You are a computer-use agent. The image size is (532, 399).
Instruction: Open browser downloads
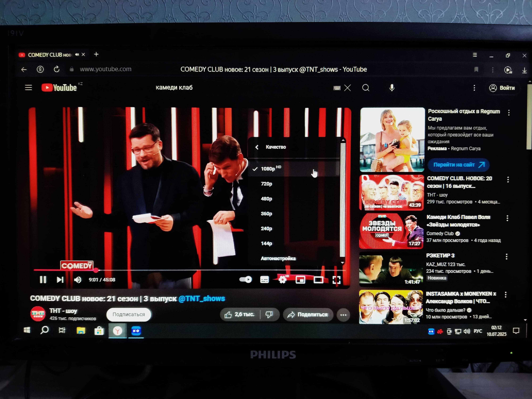click(524, 70)
